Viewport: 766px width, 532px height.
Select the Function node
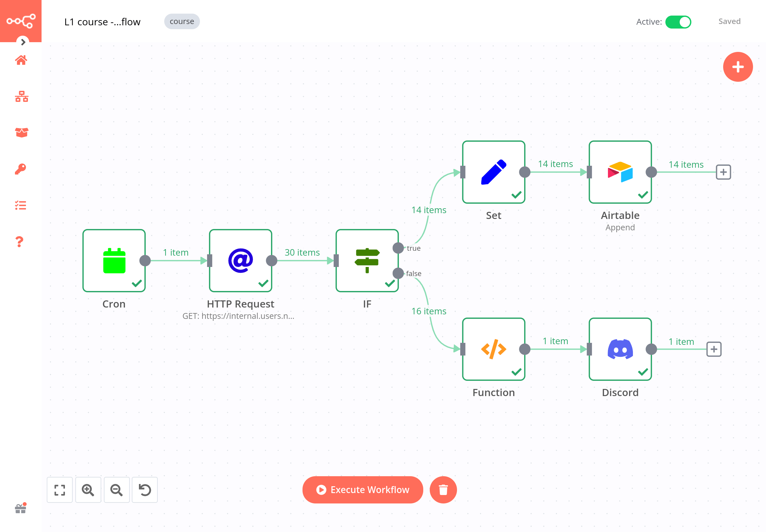493,349
